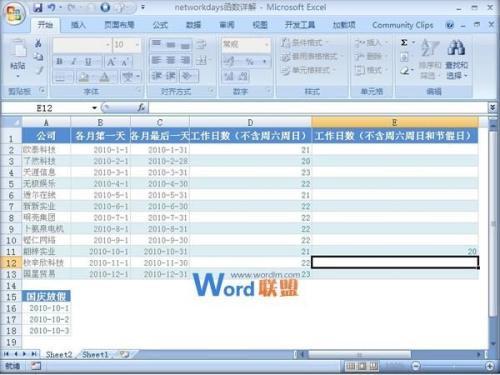Toggle underline formatting in the font group

click(88, 61)
